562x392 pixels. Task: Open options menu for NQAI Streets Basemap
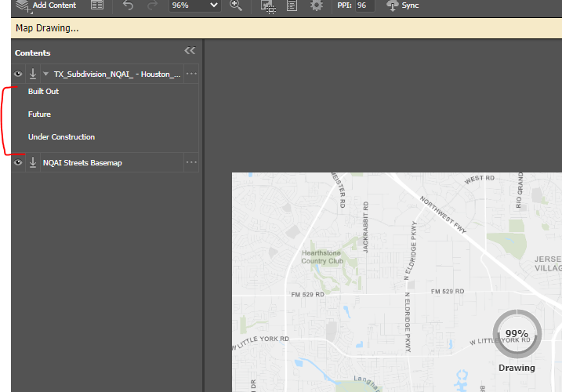click(x=191, y=162)
